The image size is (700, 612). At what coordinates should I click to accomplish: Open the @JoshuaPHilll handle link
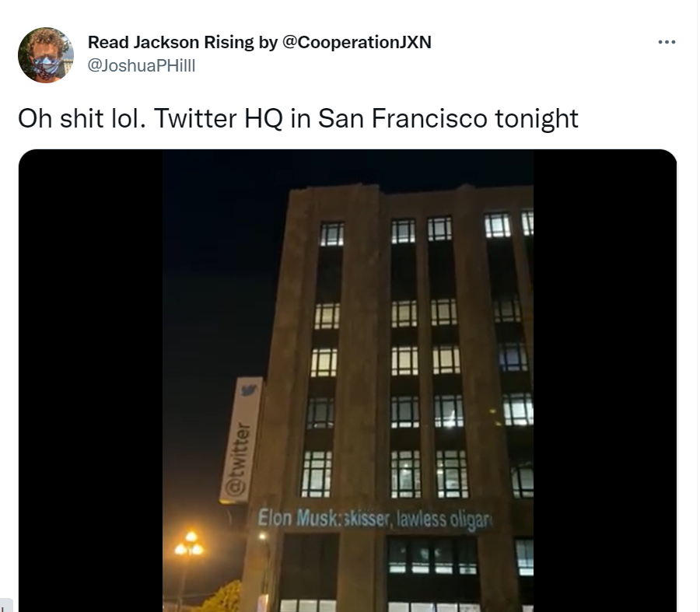pyautogui.click(x=142, y=65)
